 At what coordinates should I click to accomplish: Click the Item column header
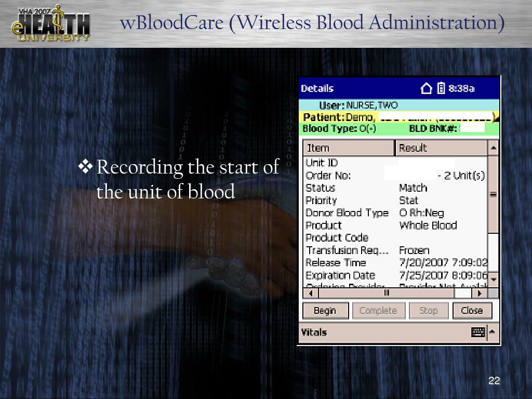click(349, 148)
